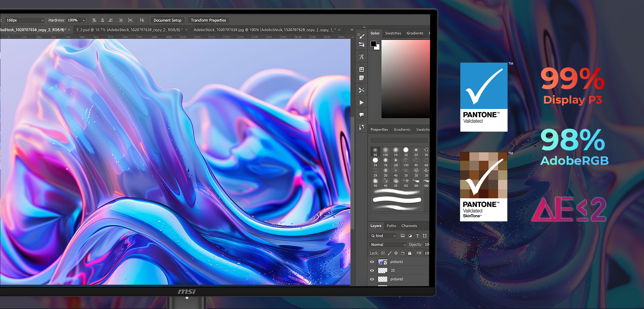Click the Transform Properties button
Image resolution: width=644 pixels, height=309 pixels.
pyautogui.click(x=208, y=20)
